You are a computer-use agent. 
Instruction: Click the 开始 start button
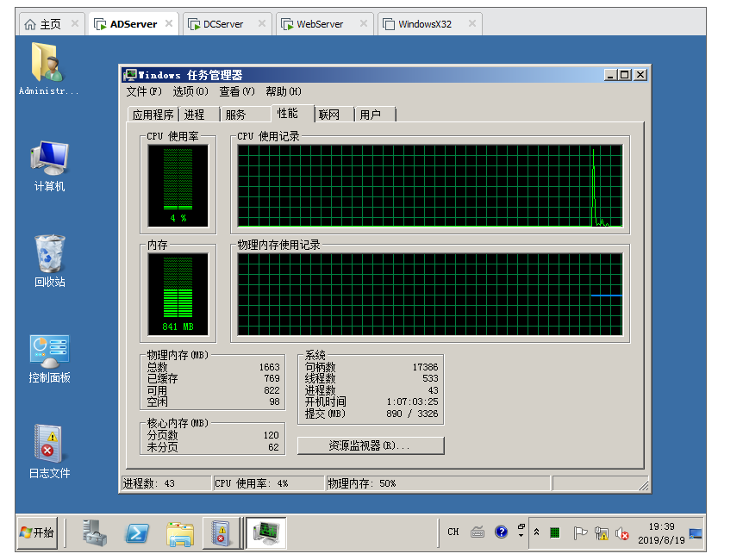(x=37, y=532)
